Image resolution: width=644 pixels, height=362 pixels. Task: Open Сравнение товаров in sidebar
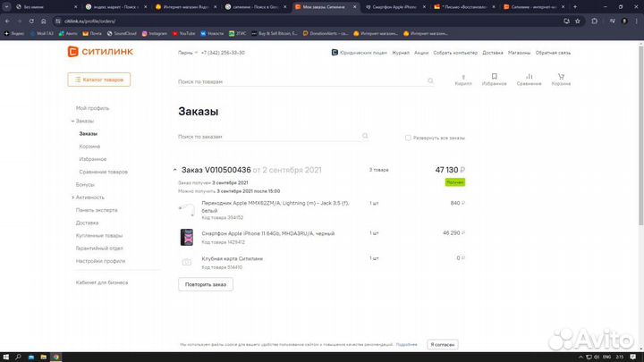pos(104,172)
